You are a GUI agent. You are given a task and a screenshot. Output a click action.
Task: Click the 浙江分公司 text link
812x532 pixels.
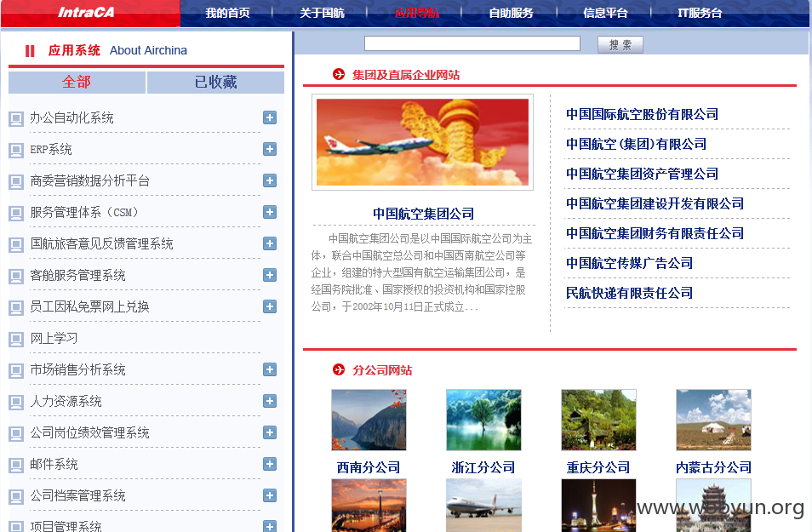[483, 467]
